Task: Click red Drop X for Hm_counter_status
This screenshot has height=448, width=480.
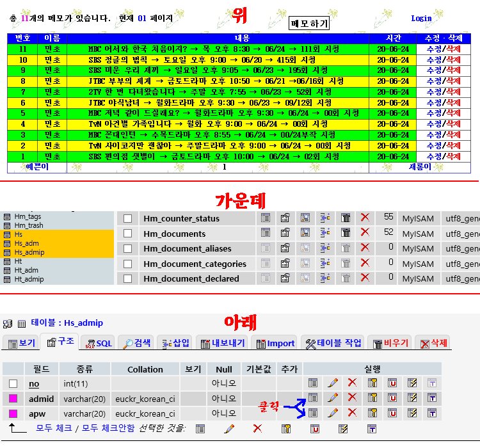Action: pyautogui.click(x=365, y=218)
